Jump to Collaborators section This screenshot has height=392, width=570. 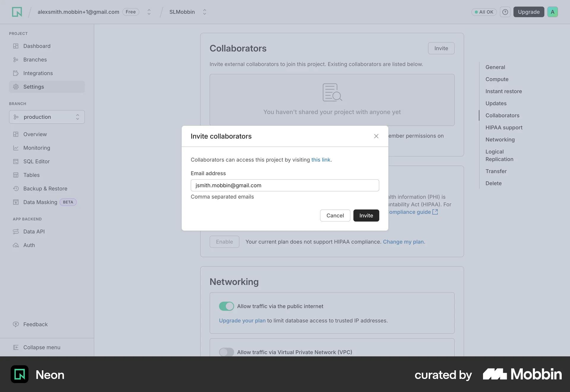(502, 116)
